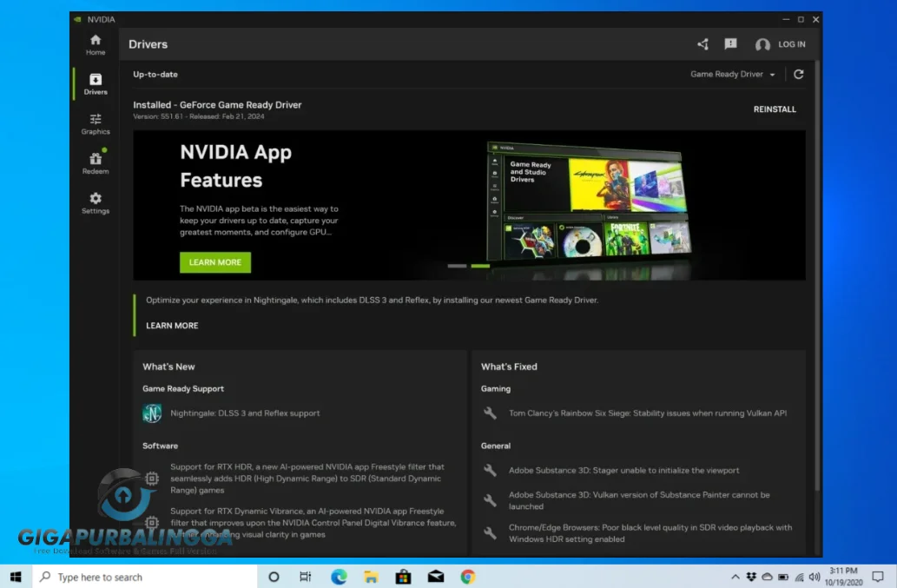897x588 pixels.
Task: Click the green LEARN MORE banner button
Action: pos(215,262)
